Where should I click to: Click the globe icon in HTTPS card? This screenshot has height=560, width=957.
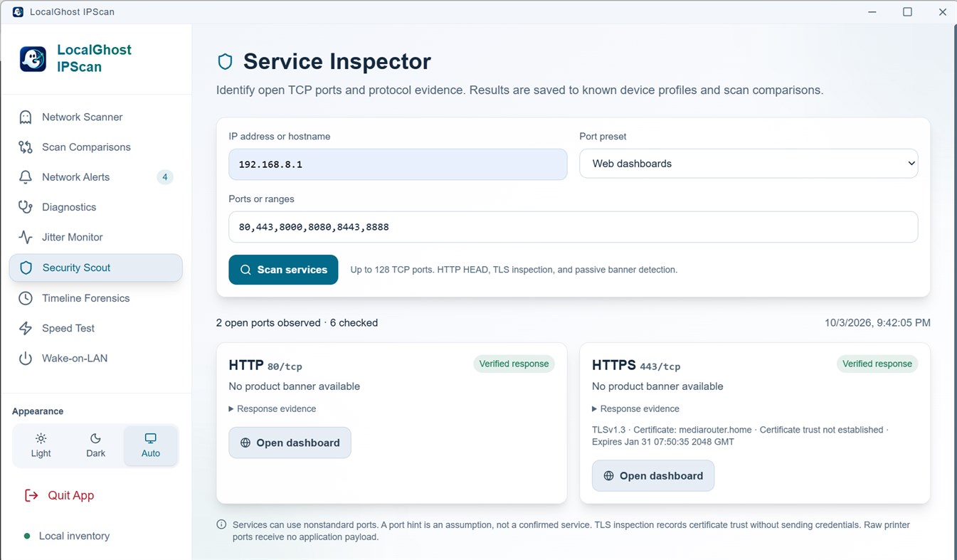608,476
